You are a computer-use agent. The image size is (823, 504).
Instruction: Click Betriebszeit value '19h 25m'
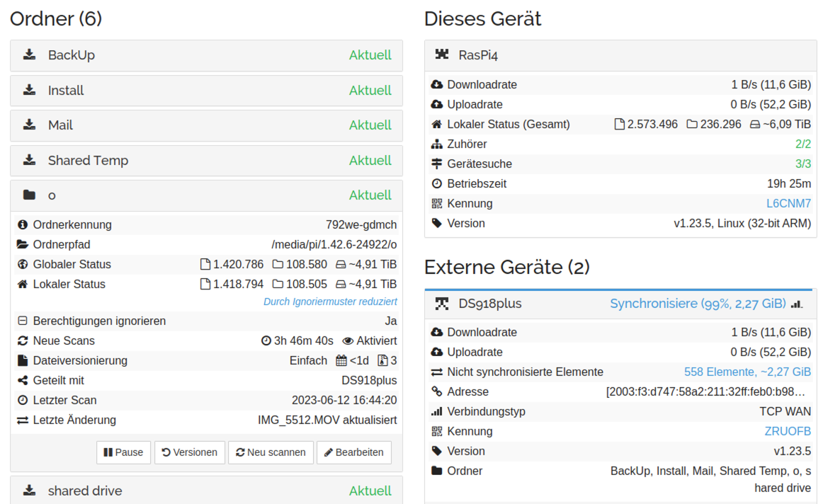789,183
